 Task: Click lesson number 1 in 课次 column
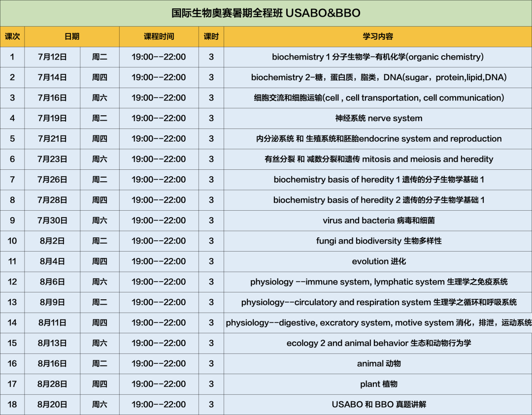(12, 57)
